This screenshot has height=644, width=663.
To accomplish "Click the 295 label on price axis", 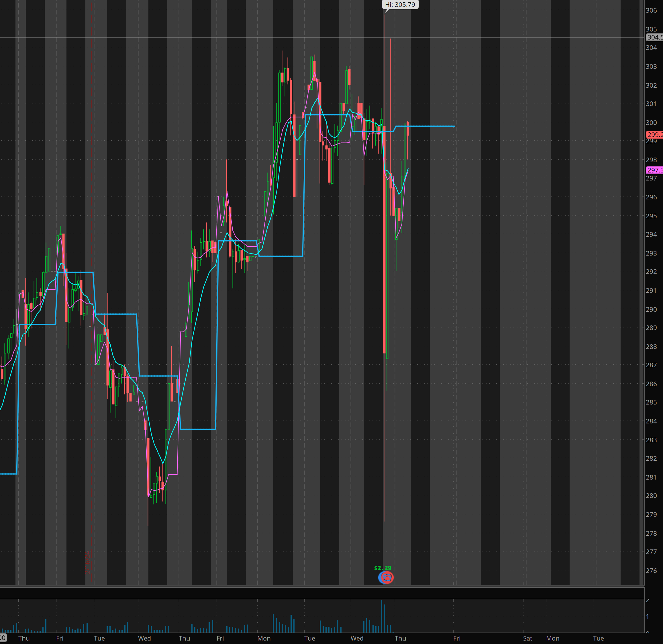I will point(651,216).
